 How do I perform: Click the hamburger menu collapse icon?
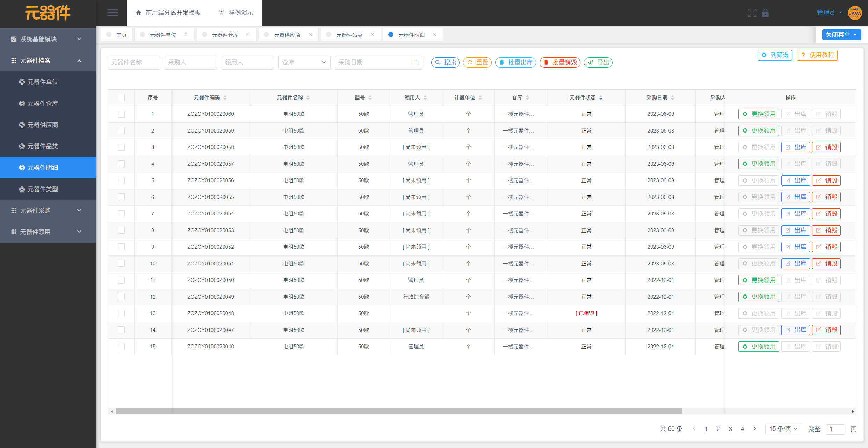[x=112, y=13]
